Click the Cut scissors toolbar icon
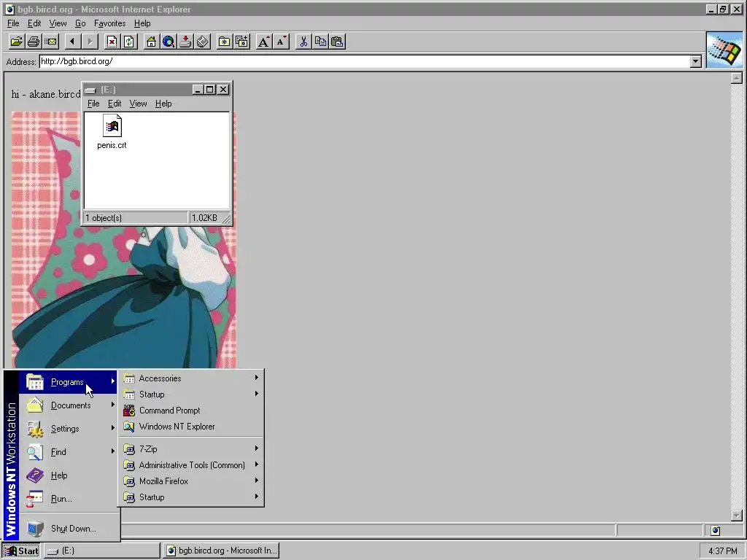The image size is (747, 560). pyautogui.click(x=303, y=42)
